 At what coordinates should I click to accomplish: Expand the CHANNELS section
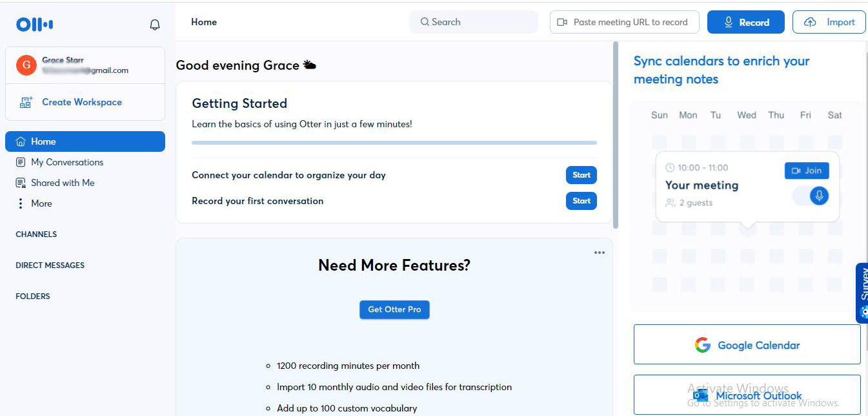pos(36,234)
